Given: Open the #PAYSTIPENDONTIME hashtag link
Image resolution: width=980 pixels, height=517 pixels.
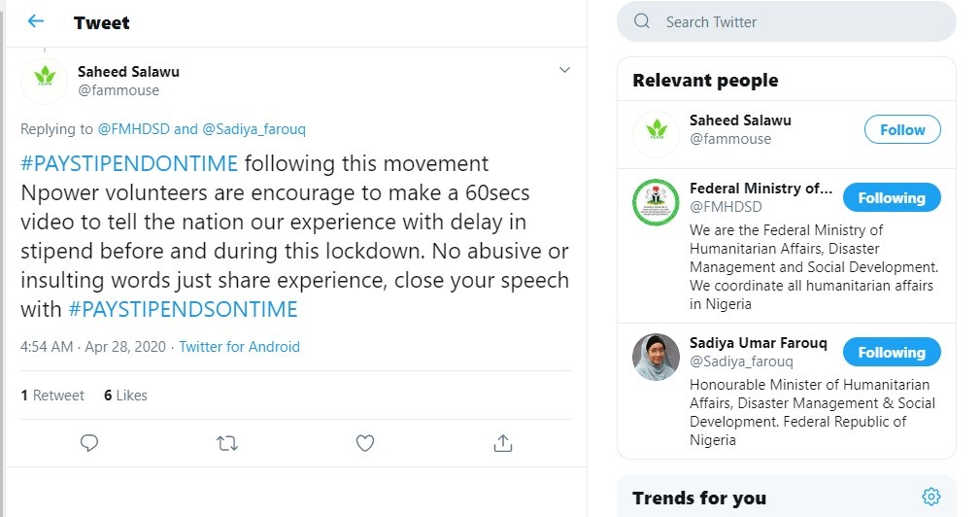Looking at the screenshot, I should pyautogui.click(x=128, y=162).
